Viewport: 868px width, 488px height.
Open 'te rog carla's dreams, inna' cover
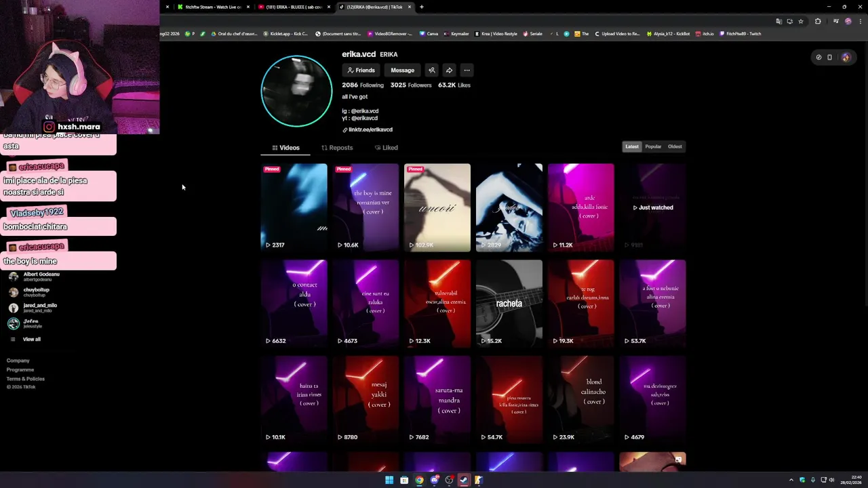581,304
